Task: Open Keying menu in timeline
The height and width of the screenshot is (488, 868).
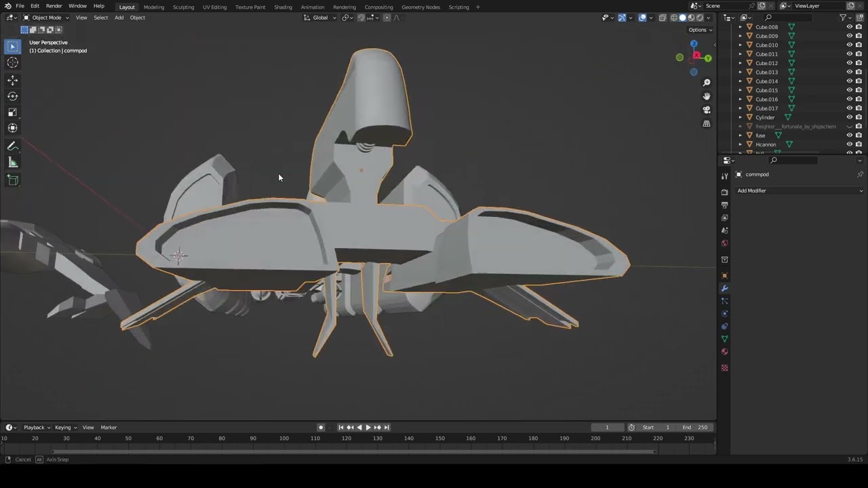Action: click(66, 428)
